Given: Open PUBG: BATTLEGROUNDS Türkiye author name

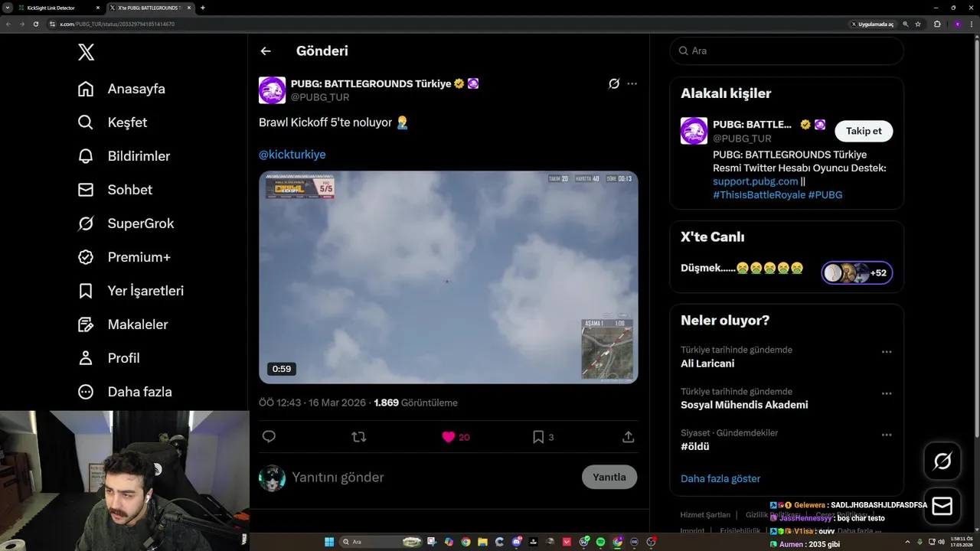Looking at the screenshot, I should point(371,83).
